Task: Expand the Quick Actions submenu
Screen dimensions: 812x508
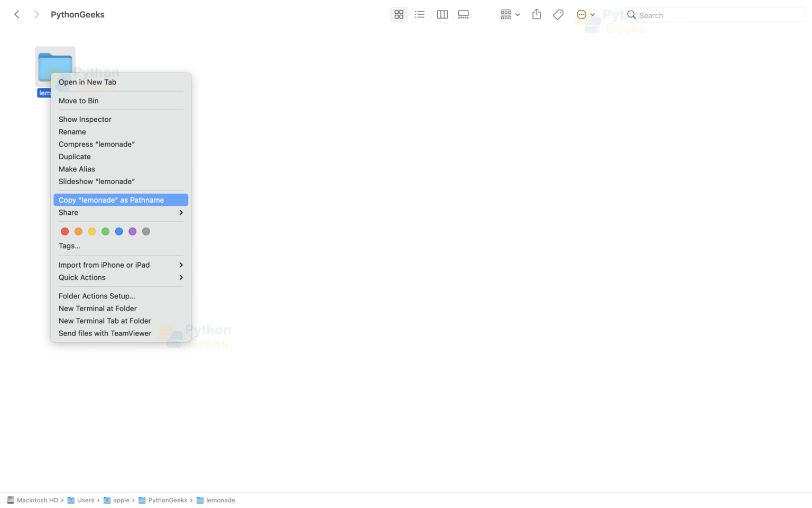Action: 121,277
